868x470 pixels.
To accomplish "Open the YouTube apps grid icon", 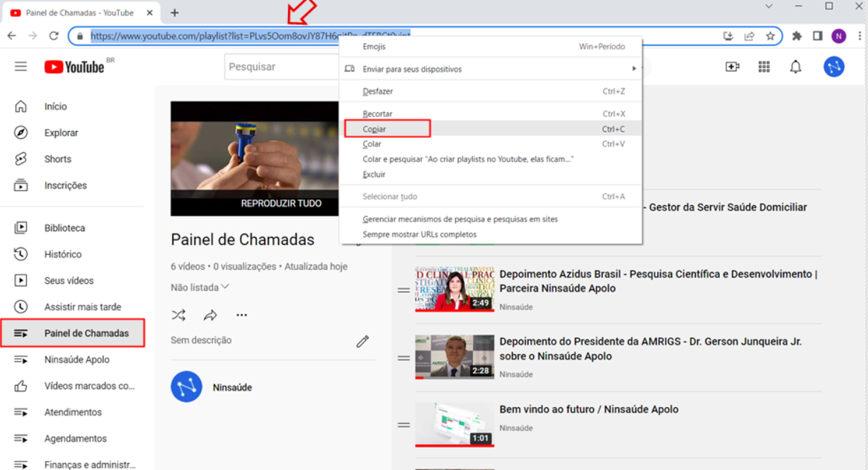I will click(764, 67).
